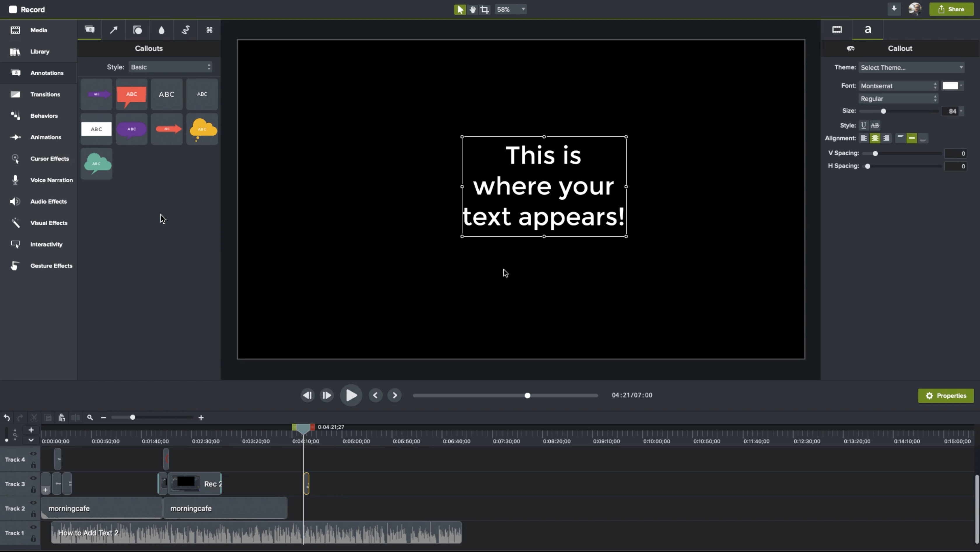The width and height of the screenshot is (980, 552).
Task: Select the Media tab in sidebar
Action: (38, 30)
